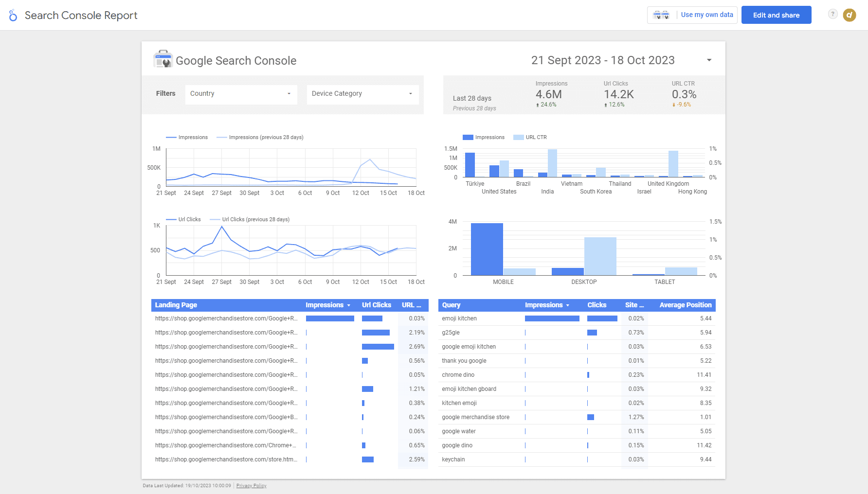Toggle Impressions (previous 28 days) legend item
This screenshot has width=868, height=494.
pyautogui.click(x=260, y=137)
